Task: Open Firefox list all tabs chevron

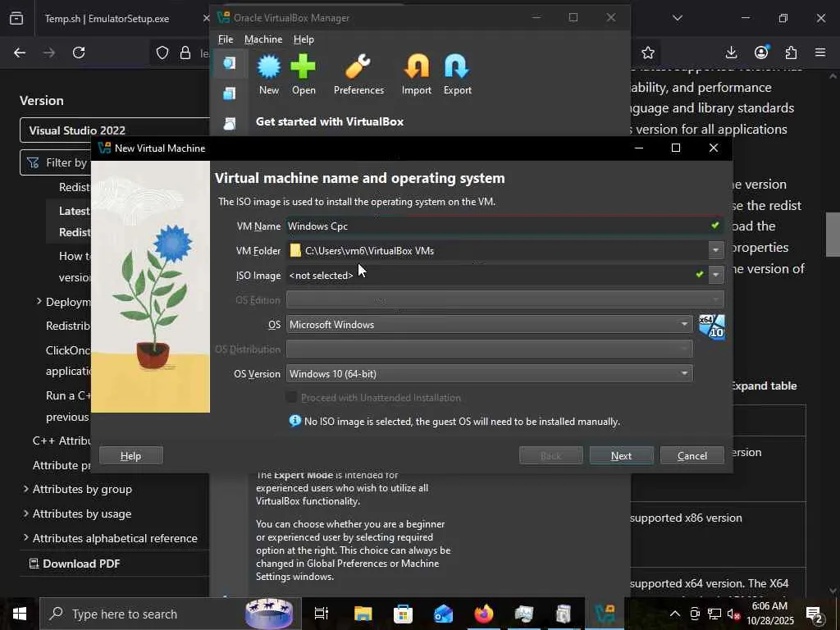Action: [677, 18]
